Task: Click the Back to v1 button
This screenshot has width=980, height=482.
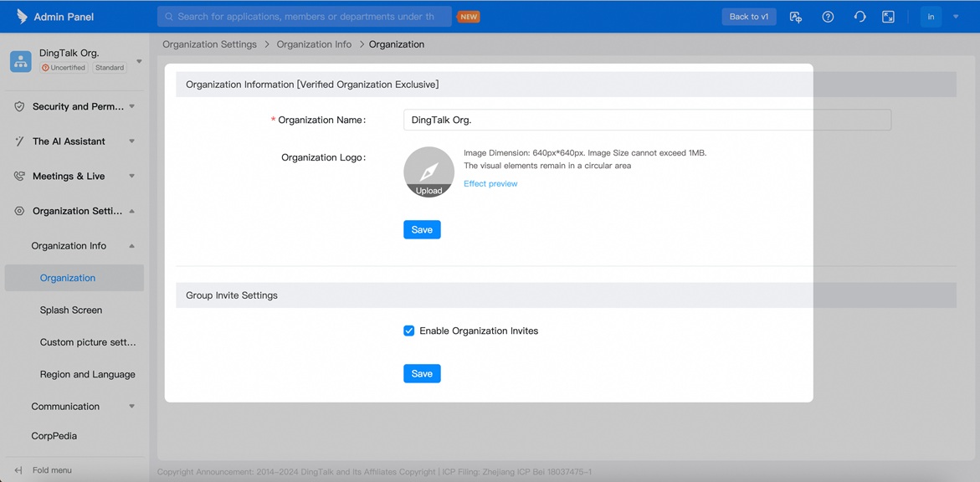Action: coord(749,17)
